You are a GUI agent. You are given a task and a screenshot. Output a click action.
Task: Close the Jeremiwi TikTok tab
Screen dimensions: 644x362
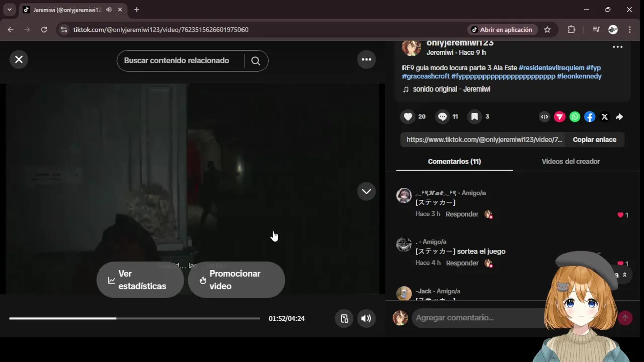[x=120, y=10]
